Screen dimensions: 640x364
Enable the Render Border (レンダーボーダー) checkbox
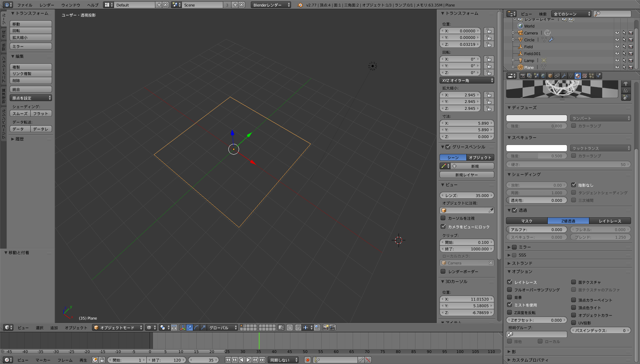click(x=443, y=271)
